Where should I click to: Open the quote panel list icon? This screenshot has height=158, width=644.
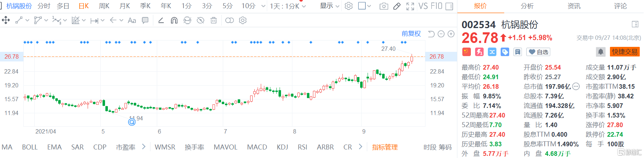635,24
